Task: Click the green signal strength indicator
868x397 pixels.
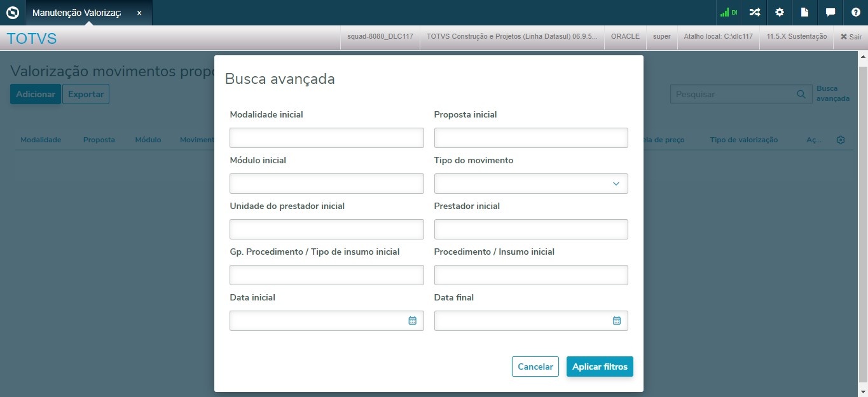Action: pyautogui.click(x=728, y=13)
